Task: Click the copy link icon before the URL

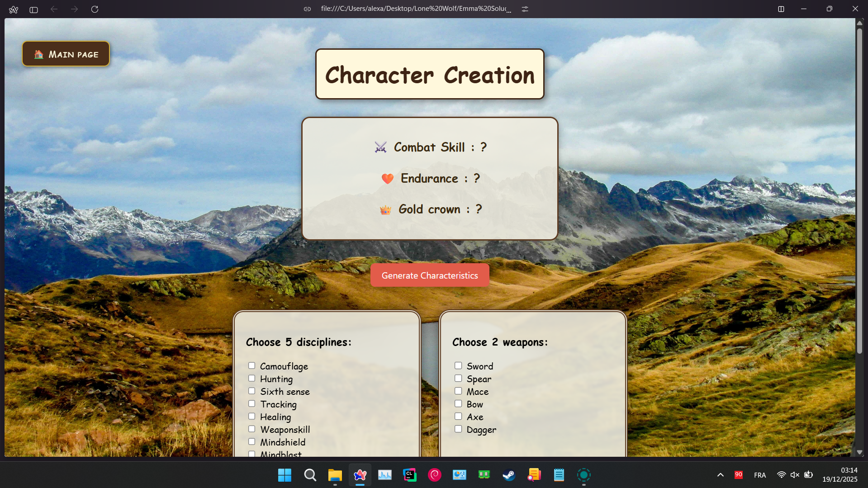Action: point(307,9)
